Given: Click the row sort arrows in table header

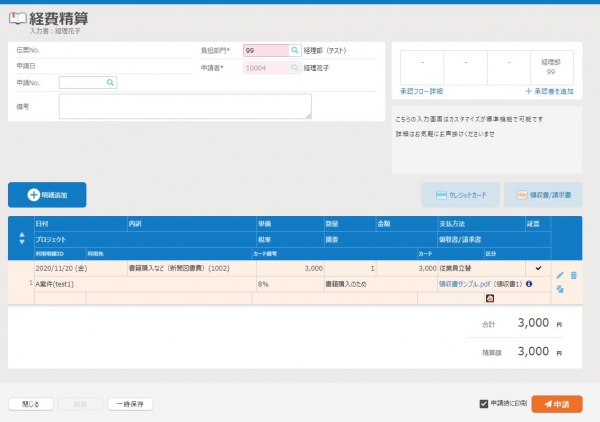Looking at the screenshot, I should (x=21, y=240).
